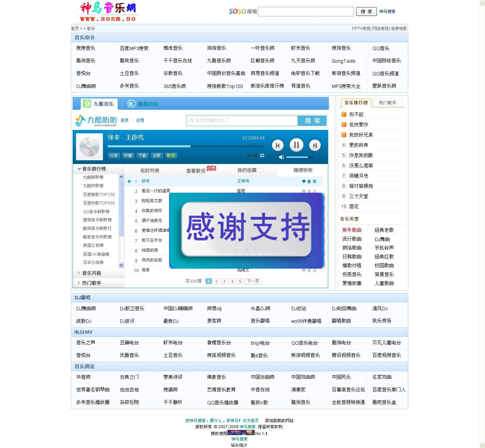Click the blue 搜索 button in player

[312, 121]
